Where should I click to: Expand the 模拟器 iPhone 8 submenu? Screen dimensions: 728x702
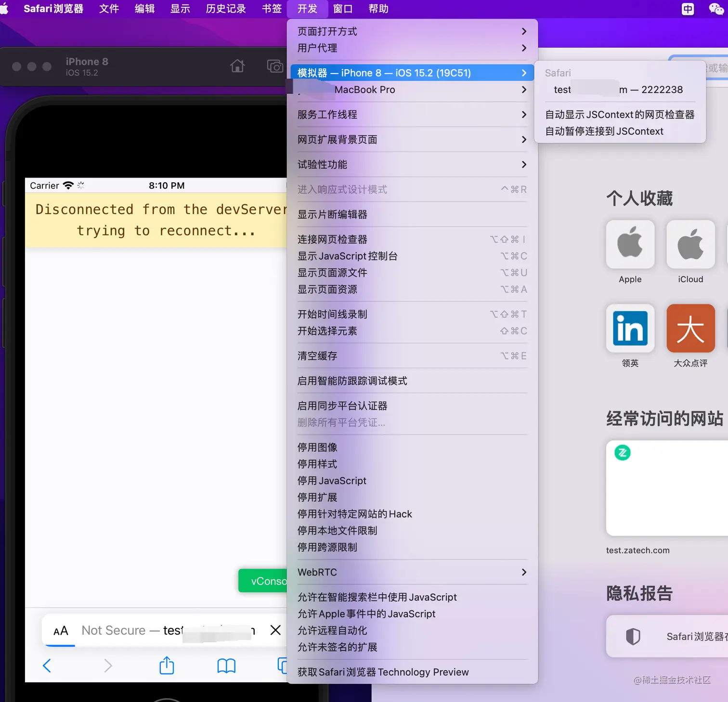(x=412, y=73)
